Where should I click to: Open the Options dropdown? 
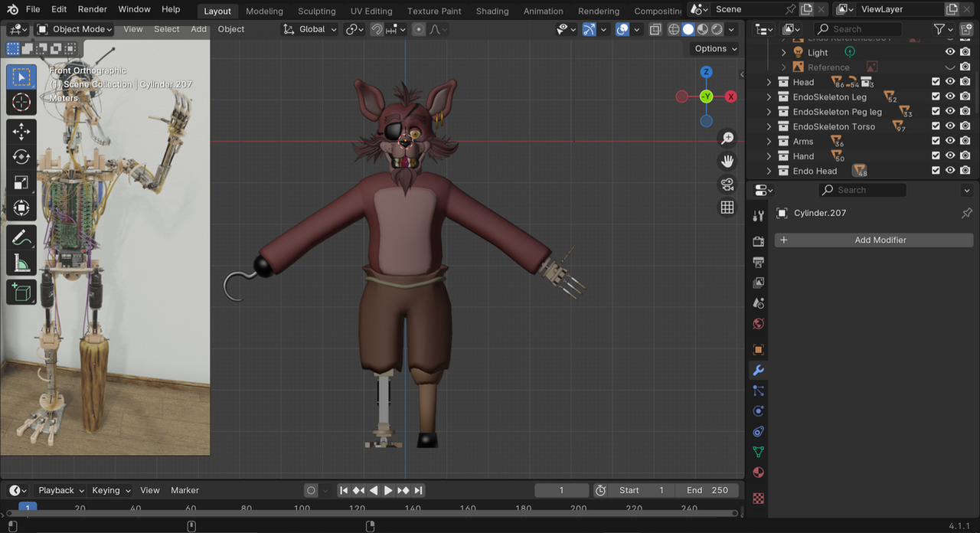pyautogui.click(x=716, y=48)
